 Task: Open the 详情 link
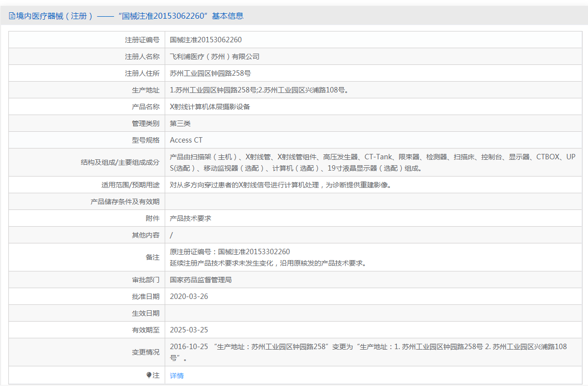click(176, 376)
